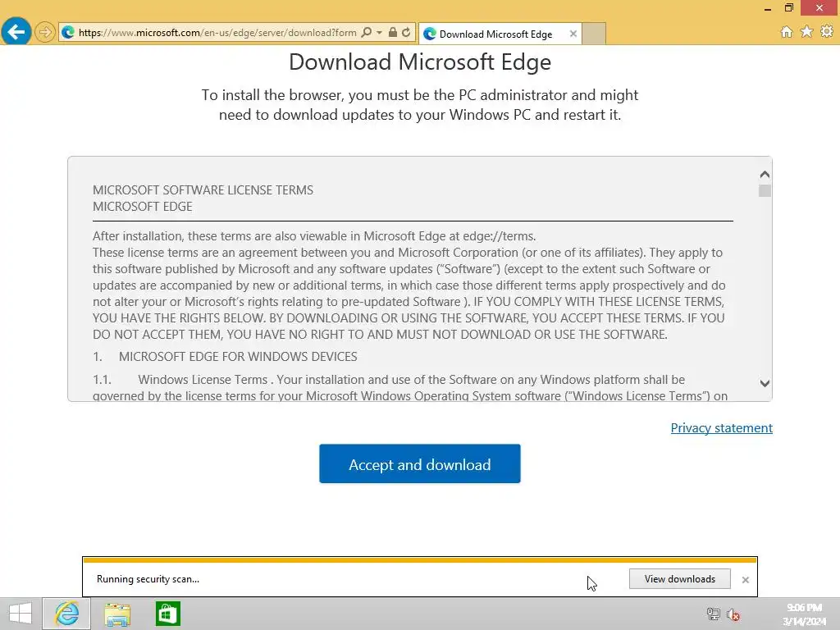Screen dimensions: 840x630
Task: Open the Windows Start button
Action: 20,614
